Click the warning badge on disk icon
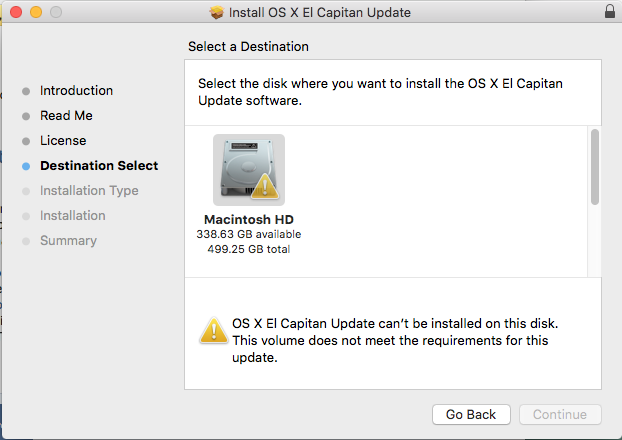Image resolution: width=622 pixels, height=440 pixels. tap(265, 186)
